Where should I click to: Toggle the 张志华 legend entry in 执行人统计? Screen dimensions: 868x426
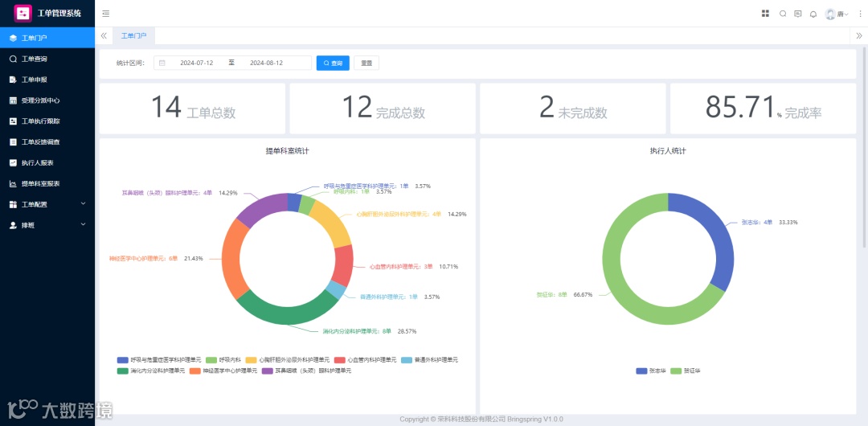click(652, 371)
